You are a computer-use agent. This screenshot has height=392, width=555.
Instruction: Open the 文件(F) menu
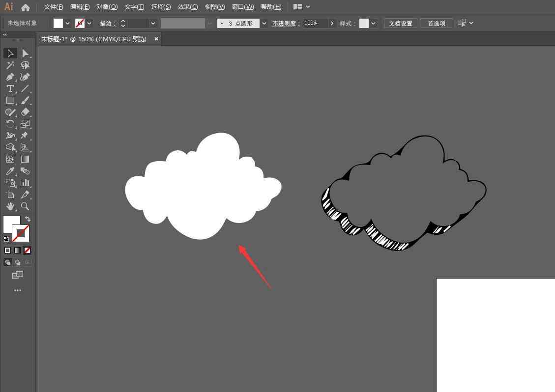point(54,7)
